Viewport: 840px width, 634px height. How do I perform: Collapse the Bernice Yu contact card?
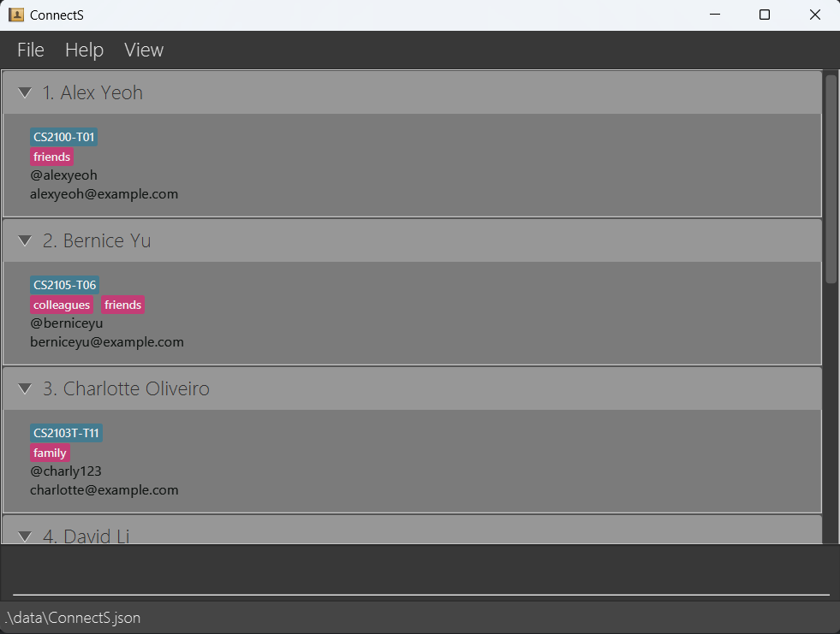[25, 240]
